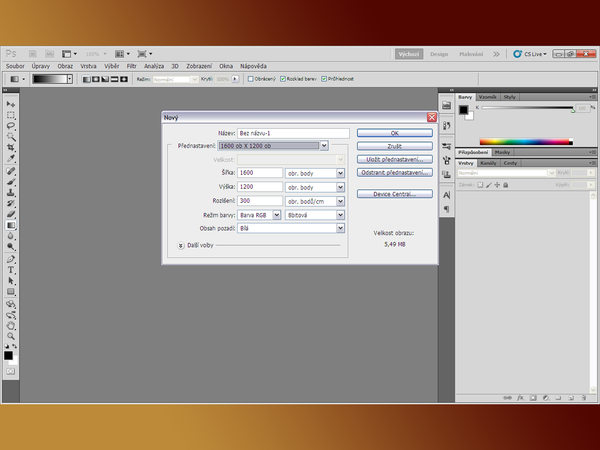Image resolution: width=600 pixels, height=450 pixels.
Task: Switch to the Kanály tab
Action: coord(488,162)
